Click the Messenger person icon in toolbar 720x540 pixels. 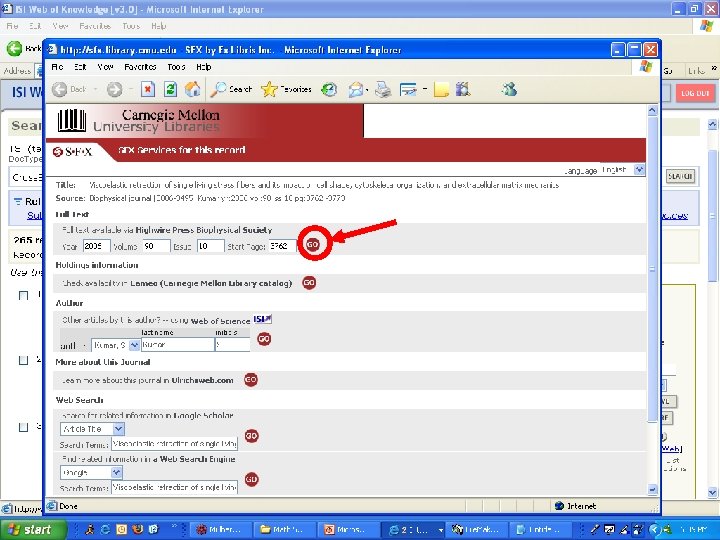click(509, 89)
